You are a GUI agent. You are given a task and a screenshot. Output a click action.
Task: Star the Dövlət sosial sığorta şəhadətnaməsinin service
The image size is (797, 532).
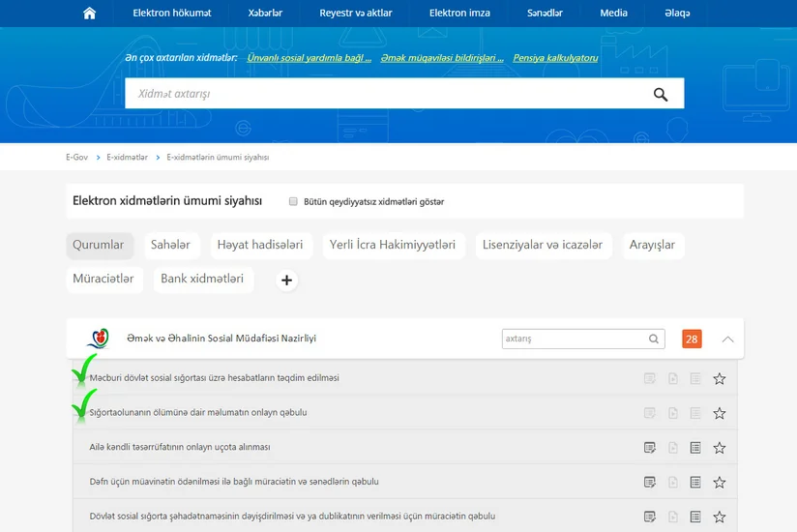pyautogui.click(x=720, y=517)
